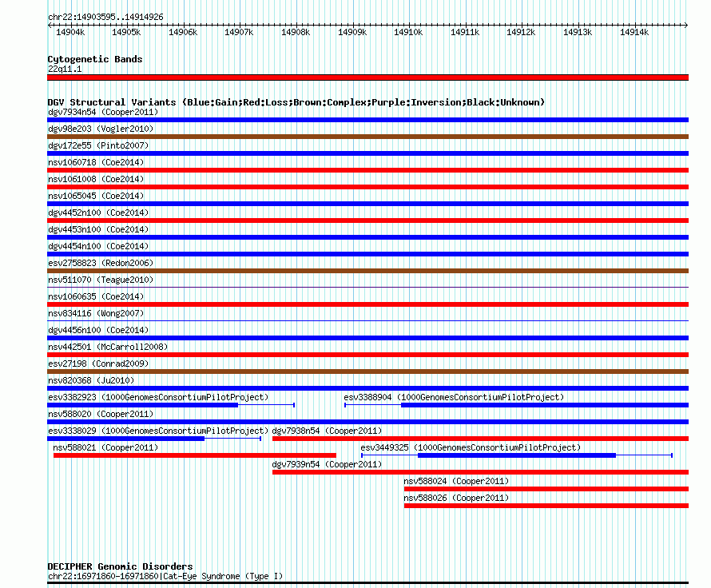This screenshot has height=588, width=711.
Task: Click the 14904k ruler tick label
Action: pos(70,32)
